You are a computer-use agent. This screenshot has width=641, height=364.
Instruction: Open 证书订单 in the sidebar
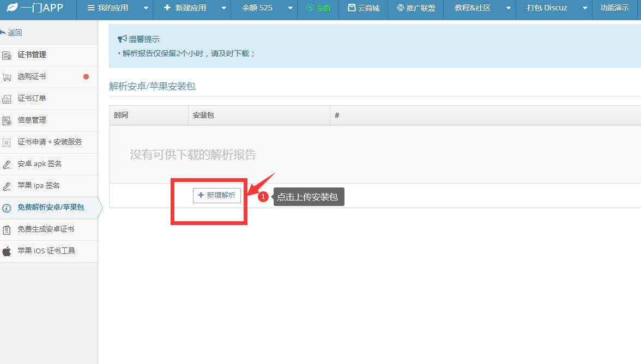[x=49, y=99]
